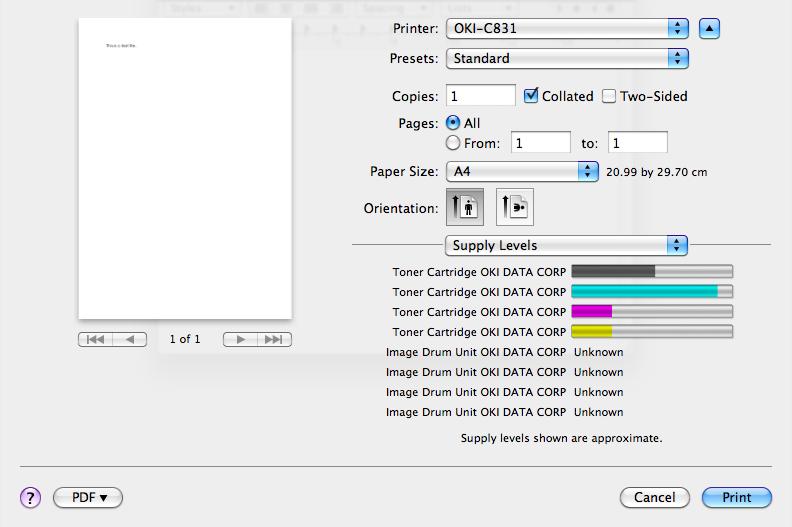Click the 'Orientation:' label

pyautogui.click(x=401, y=208)
